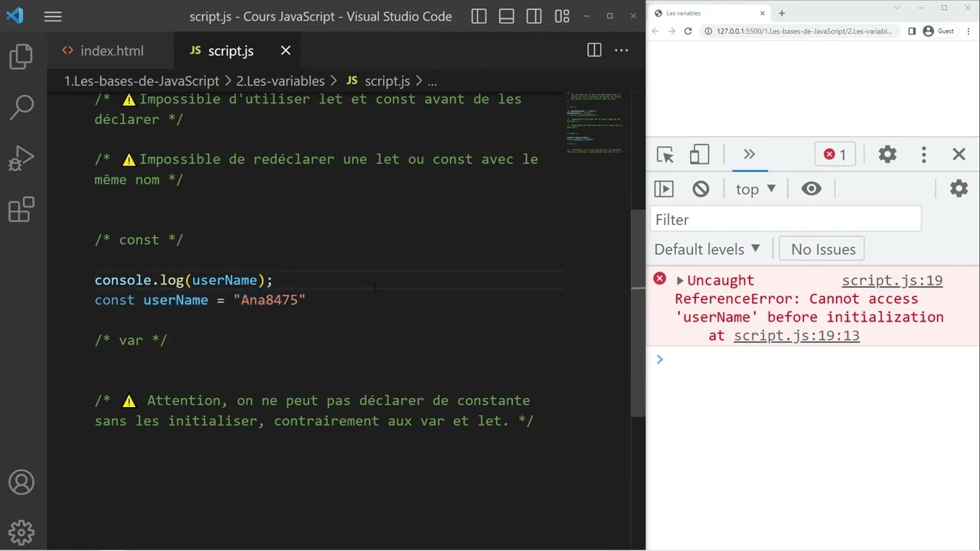This screenshot has height=551, width=980.
Task: Open the Manage gear in VS Code
Action: (x=21, y=532)
